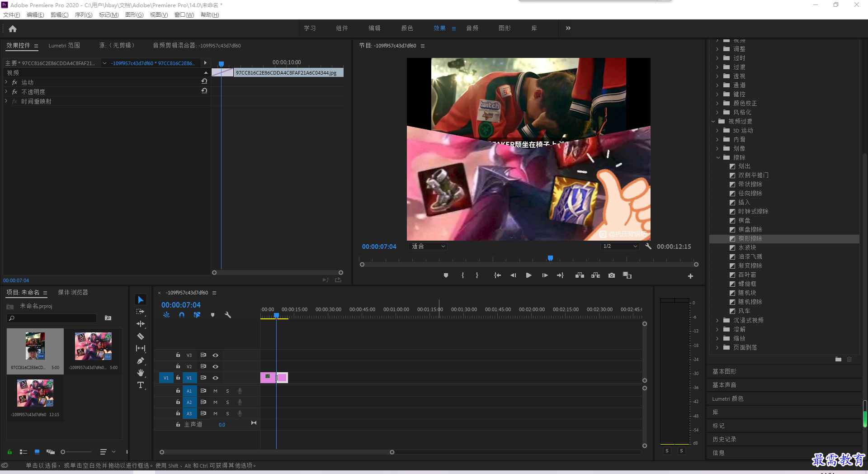Select the Slip tool
This screenshot has height=474, width=868.
click(x=141, y=348)
